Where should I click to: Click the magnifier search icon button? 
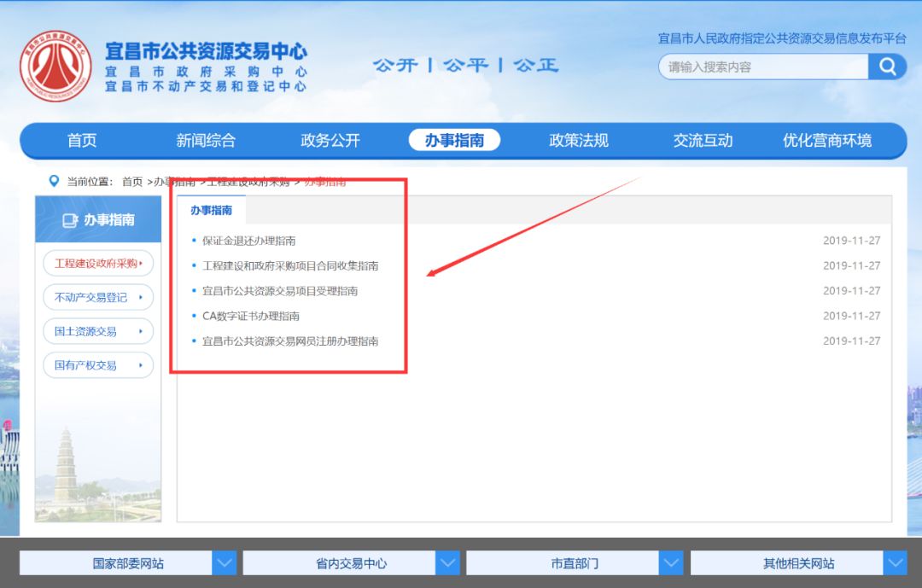click(x=888, y=67)
